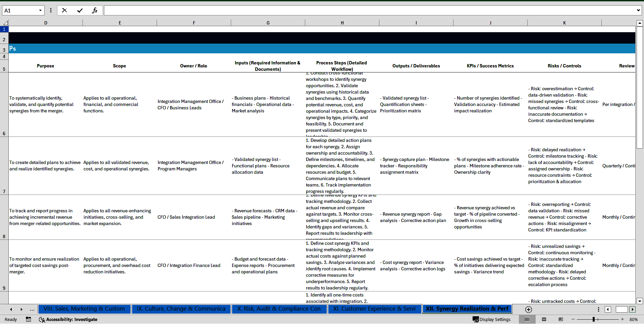Click the Insert Function fx icon
Image resolution: width=644 pixels, height=324 pixels.
click(95, 10)
